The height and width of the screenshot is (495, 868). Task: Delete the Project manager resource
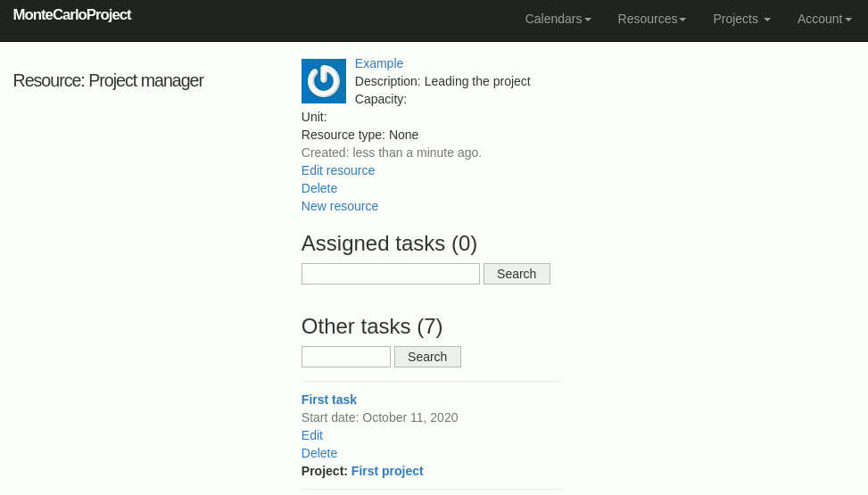click(318, 188)
